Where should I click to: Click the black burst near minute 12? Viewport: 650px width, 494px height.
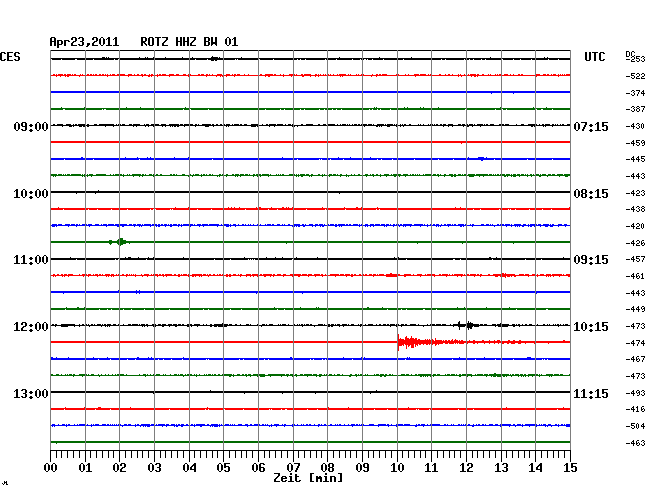click(468, 325)
